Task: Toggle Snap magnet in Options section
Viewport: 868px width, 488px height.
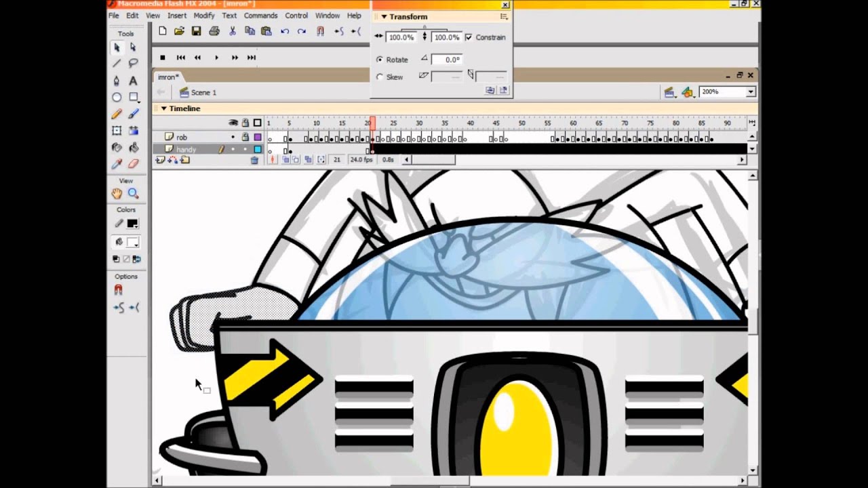Action: 118,290
